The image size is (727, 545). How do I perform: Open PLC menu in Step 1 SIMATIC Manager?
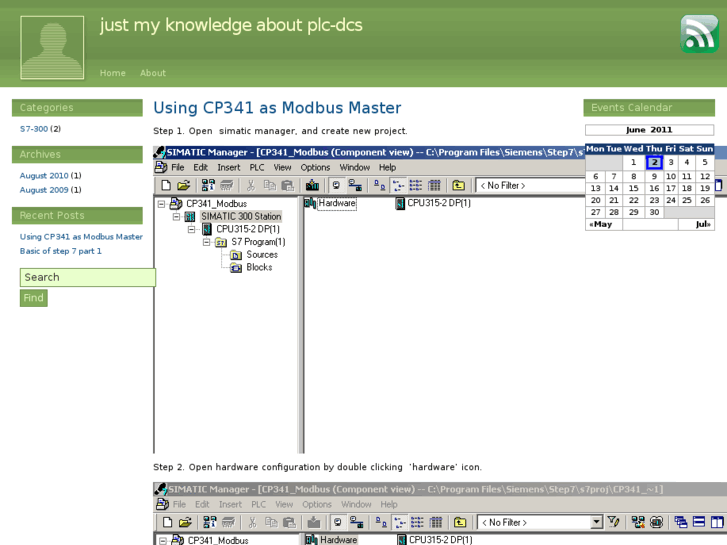pyautogui.click(x=257, y=167)
